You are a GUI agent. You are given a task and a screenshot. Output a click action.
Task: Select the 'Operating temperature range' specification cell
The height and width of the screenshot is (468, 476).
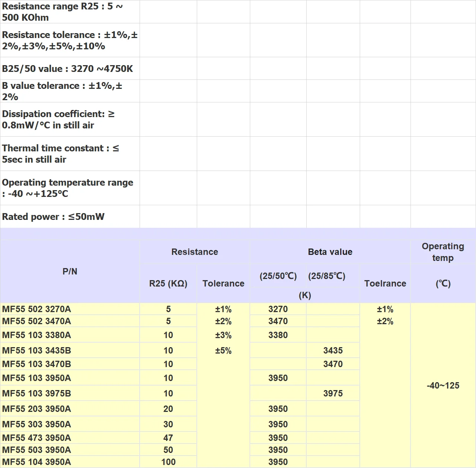tap(70, 188)
